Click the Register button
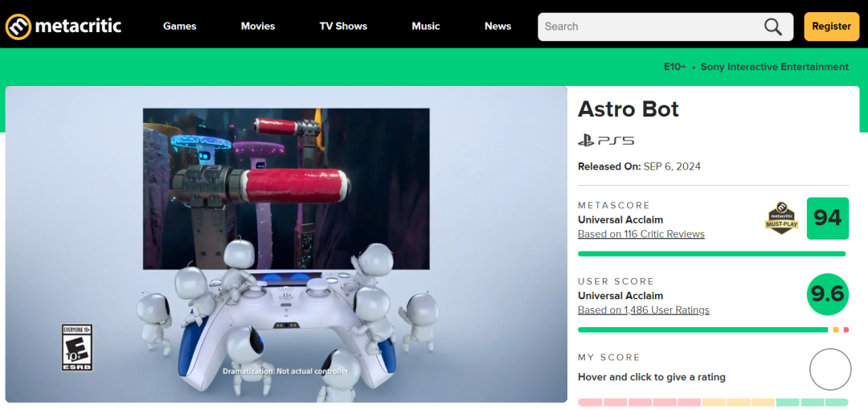The height and width of the screenshot is (410, 868). [832, 27]
